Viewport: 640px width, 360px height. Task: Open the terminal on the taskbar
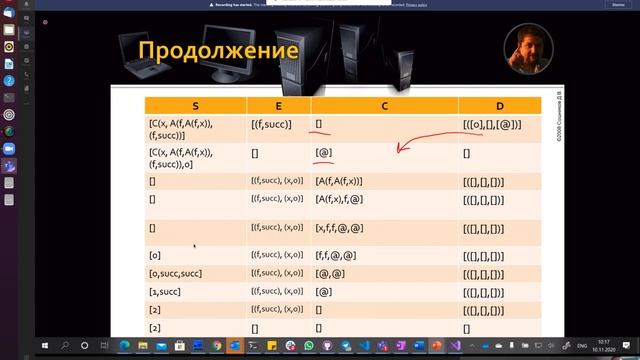pos(253,346)
